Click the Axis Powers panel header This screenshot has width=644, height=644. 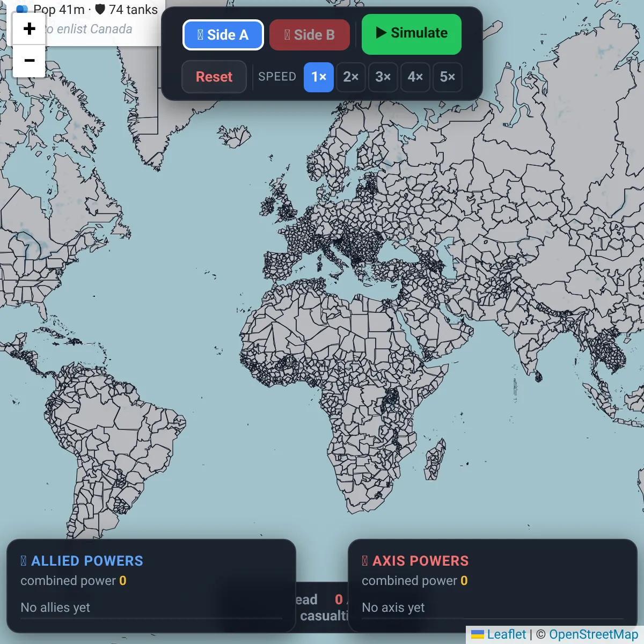[415, 561]
